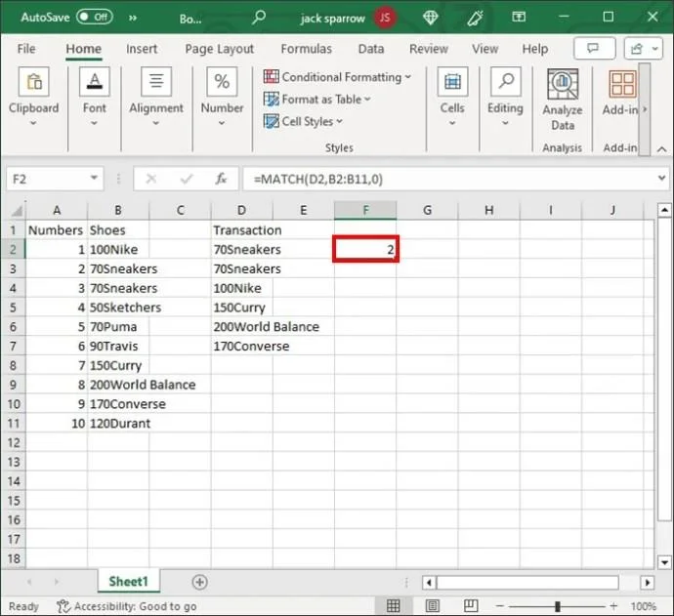Open the Name Box dropdown arrow
This screenshot has width=674, height=616.
coord(94,178)
